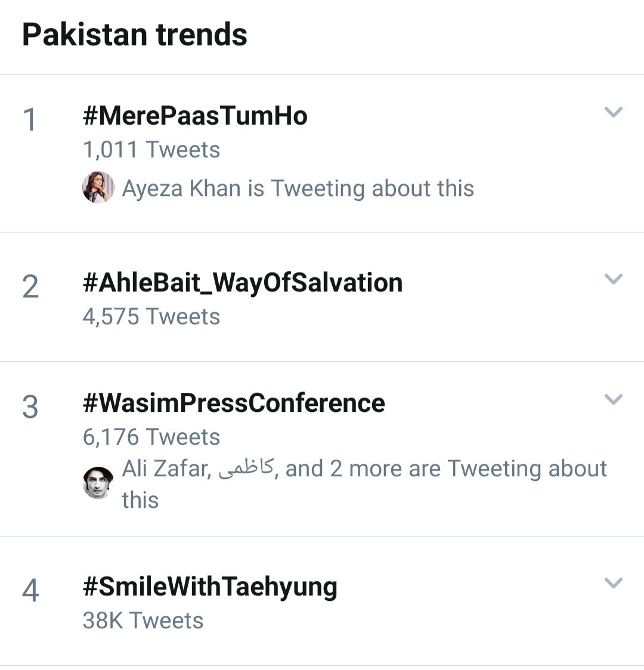The image size is (644, 670).
Task: Click the "Pakistan trends" heading
Action: (x=135, y=35)
